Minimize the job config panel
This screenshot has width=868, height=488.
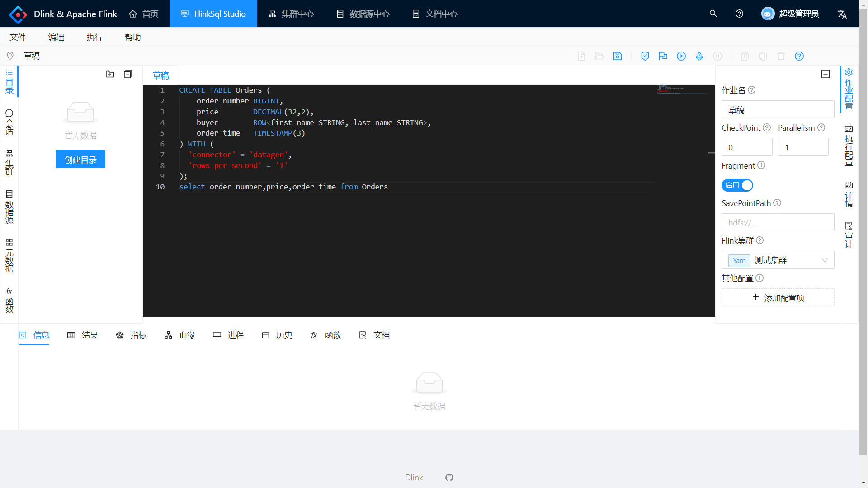point(826,74)
